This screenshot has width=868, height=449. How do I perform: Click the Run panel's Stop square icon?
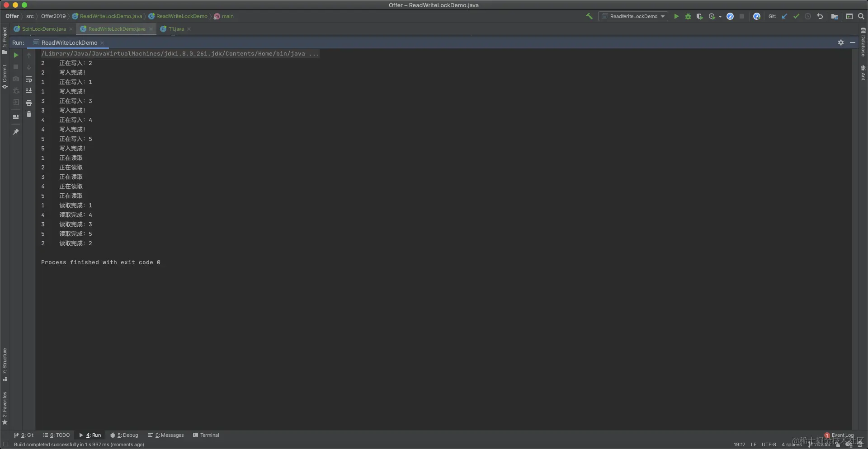pos(16,67)
